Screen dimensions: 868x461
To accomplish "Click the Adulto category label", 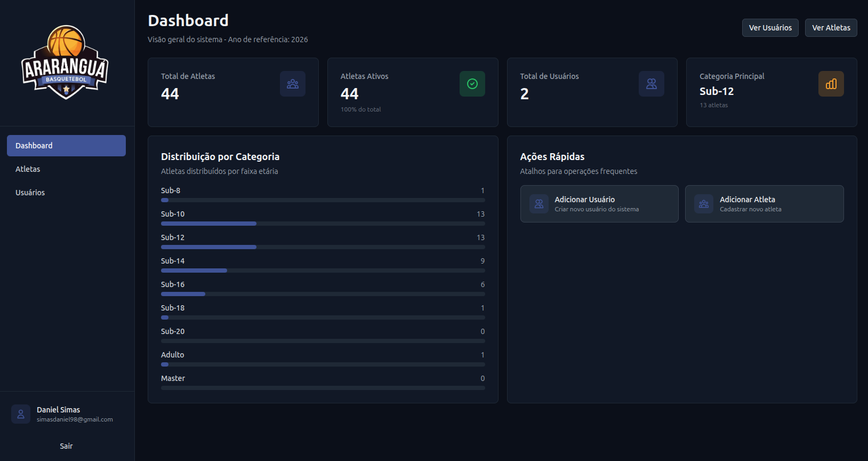I will coord(172,355).
